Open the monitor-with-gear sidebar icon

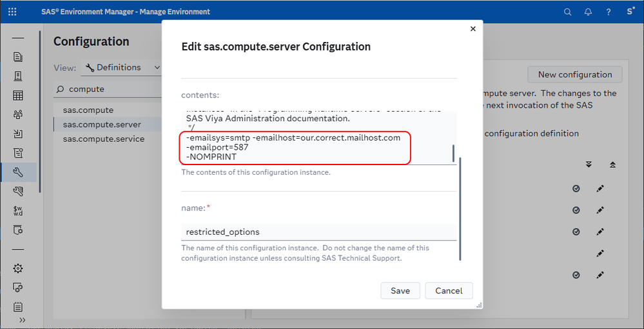18,288
